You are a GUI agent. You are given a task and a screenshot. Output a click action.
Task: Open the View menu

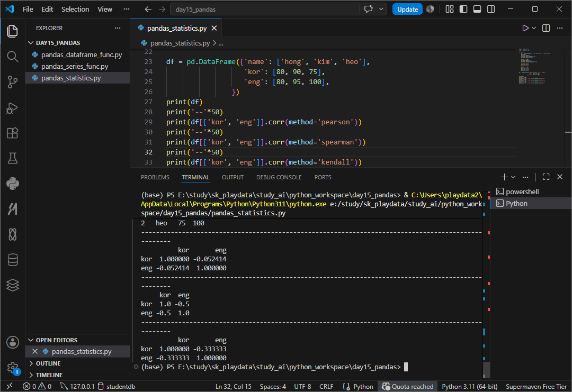click(x=105, y=9)
